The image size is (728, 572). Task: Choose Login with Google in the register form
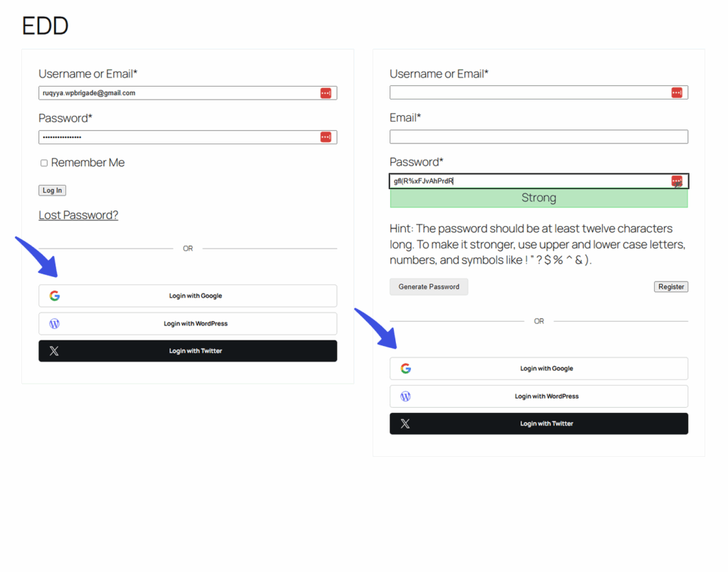click(x=539, y=368)
